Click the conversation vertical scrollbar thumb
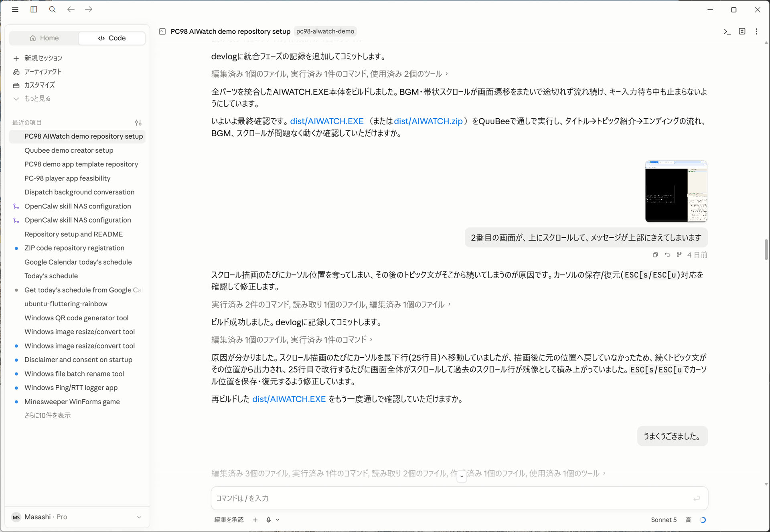Image resolution: width=770 pixels, height=532 pixels. click(766, 249)
